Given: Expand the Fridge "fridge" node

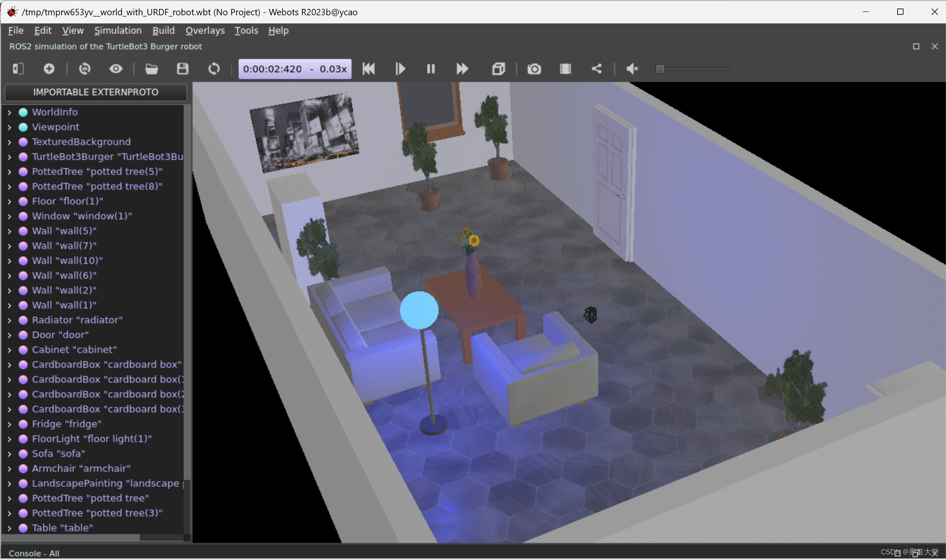Looking at the screenshot, I should 9,424.
